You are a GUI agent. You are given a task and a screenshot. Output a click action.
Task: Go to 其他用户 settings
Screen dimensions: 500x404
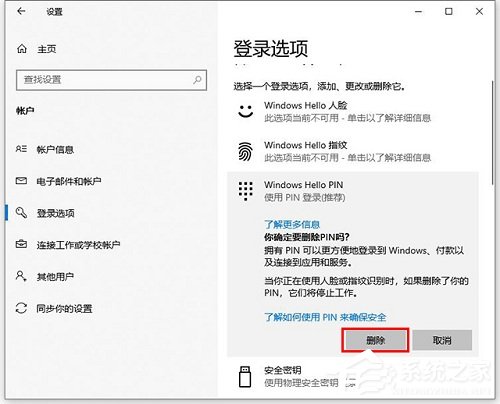55,277
